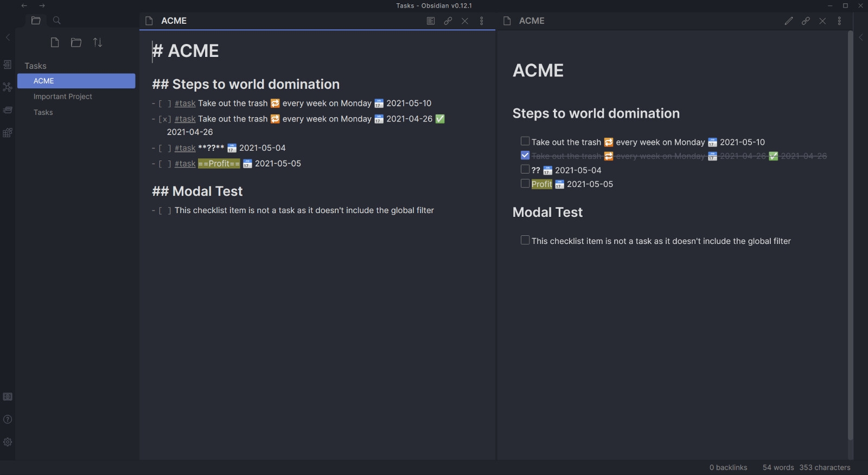Open the file explorer folder tab
The width and height of the screenshot is (868, 475).
[x=36, y=21]
